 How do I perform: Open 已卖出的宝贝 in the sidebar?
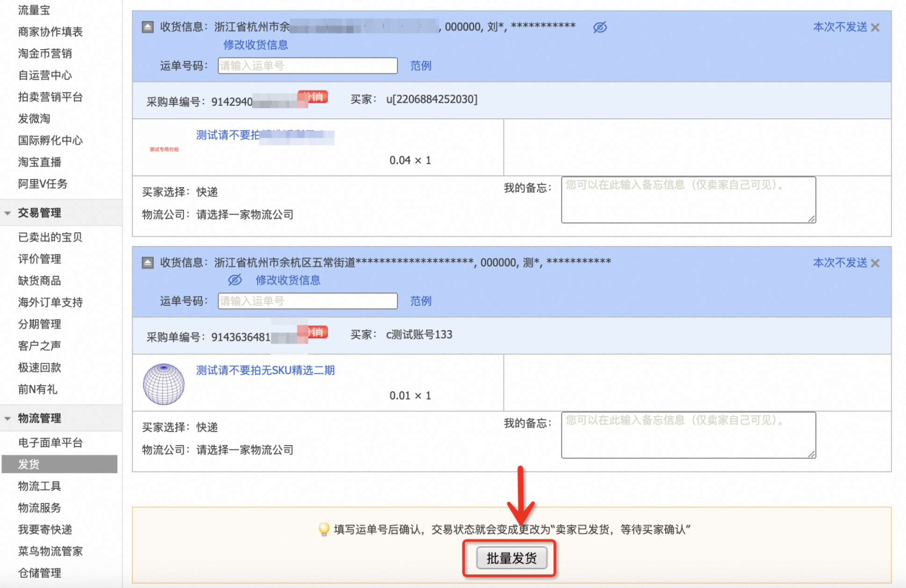50,237
